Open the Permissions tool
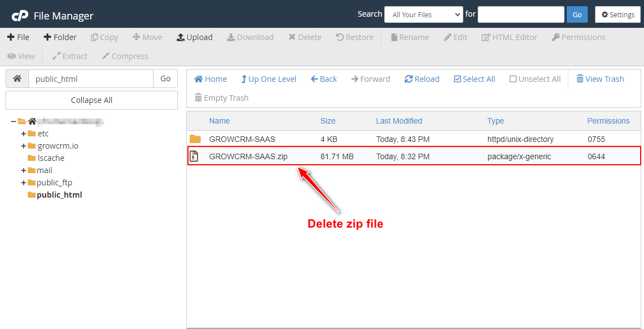Screen dimensions: 644x329 (578, 37)
